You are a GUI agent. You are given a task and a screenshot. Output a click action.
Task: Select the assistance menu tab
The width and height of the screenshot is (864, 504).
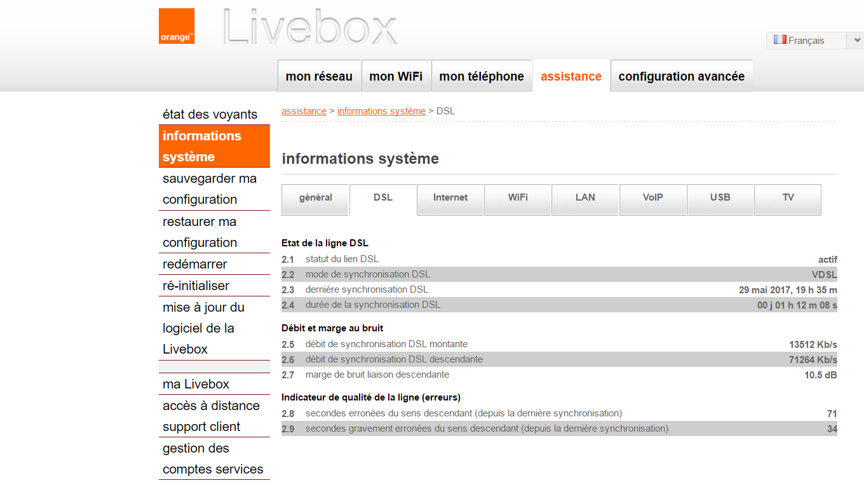[571, 76]
